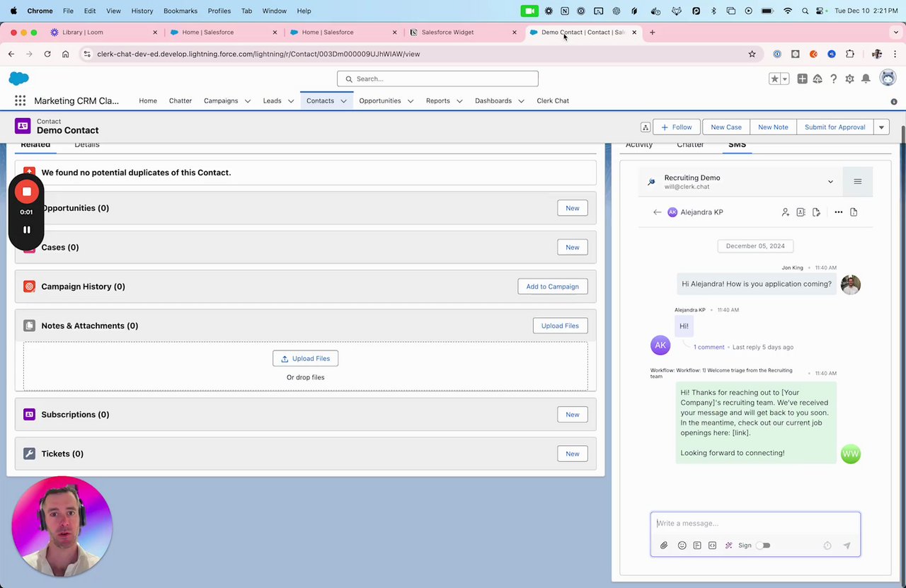This screenshot has height=588, width=906.
Task: Open Salesforce Help question mark icon
Action: tap(834, 79)
